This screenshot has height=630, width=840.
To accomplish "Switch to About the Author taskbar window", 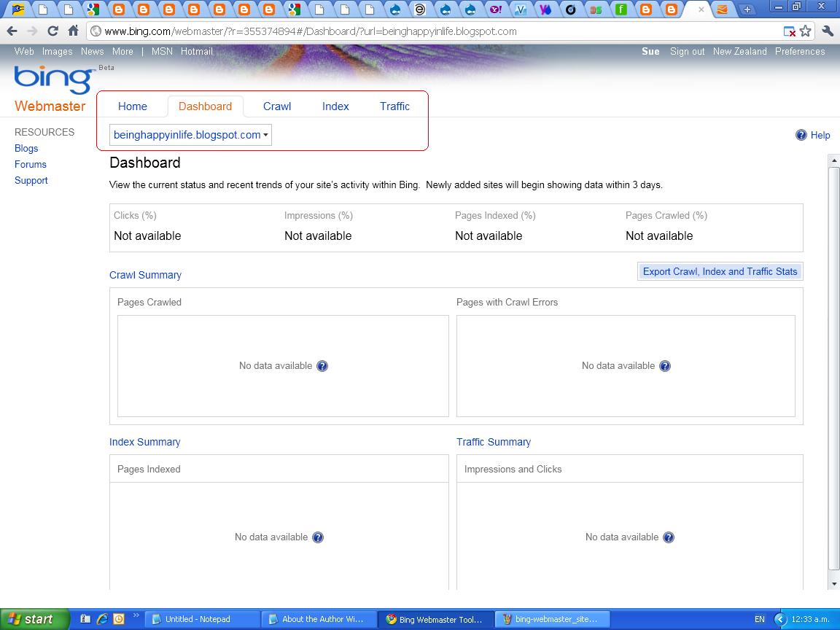I will tap(318, 619).
